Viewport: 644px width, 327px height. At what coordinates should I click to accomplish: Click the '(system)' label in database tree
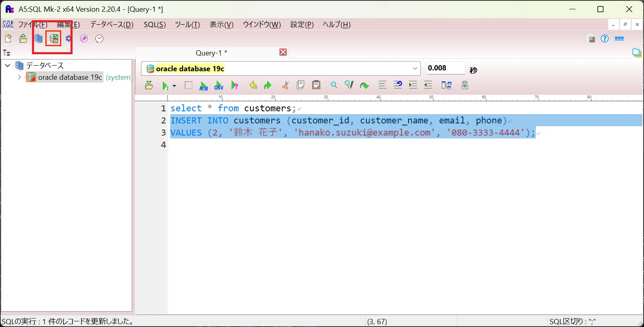(119, 77)
